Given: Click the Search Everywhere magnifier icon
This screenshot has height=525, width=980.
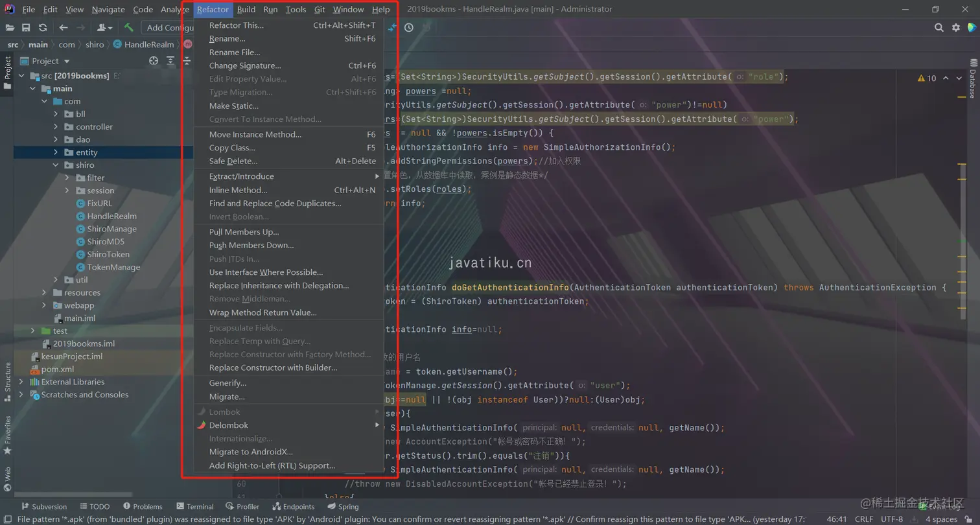Looking at the screenshot, I should click(x=939, y=28).
